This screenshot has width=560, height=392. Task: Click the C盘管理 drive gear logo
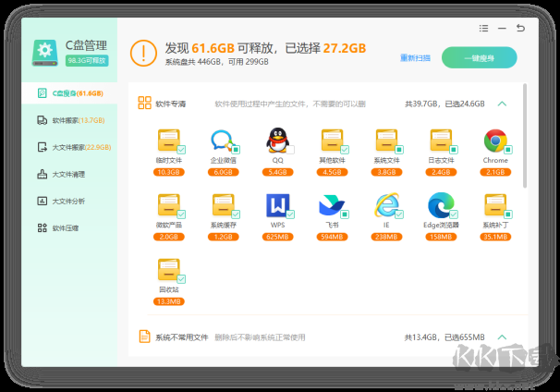(45, 53)
